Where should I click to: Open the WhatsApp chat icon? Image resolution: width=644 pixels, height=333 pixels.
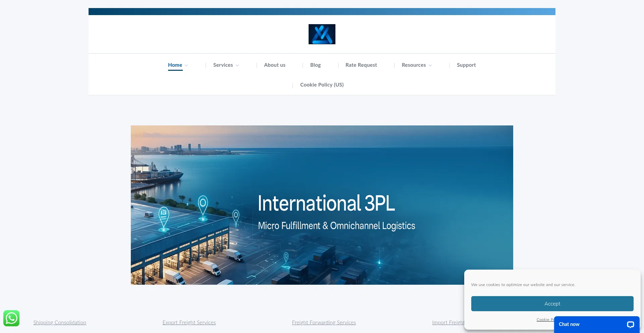(x=11, y=318)
